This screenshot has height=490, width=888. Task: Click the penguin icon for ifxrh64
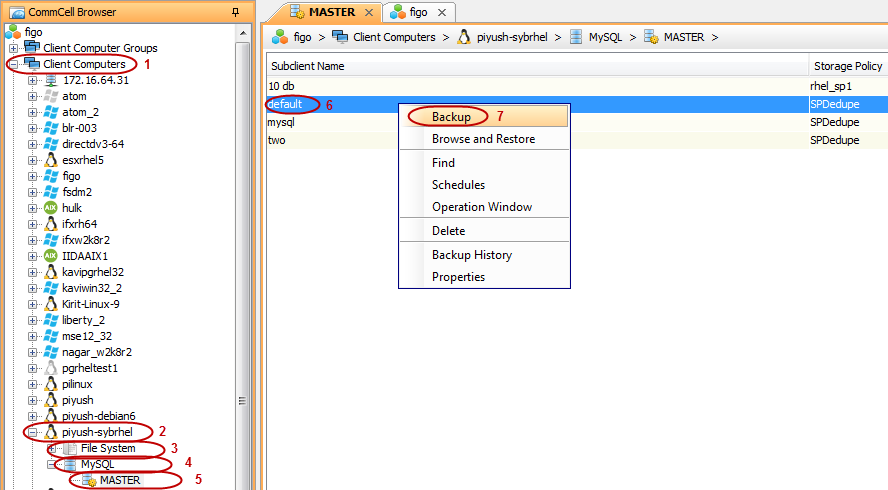[x=51, y=224]
